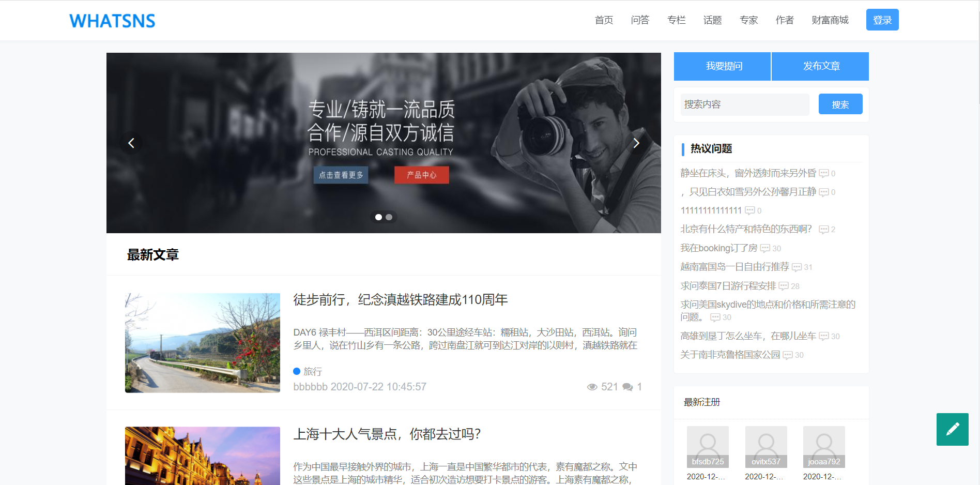Open the ovitx537 user avatar

pyautogui.click(x=765, y=446)
